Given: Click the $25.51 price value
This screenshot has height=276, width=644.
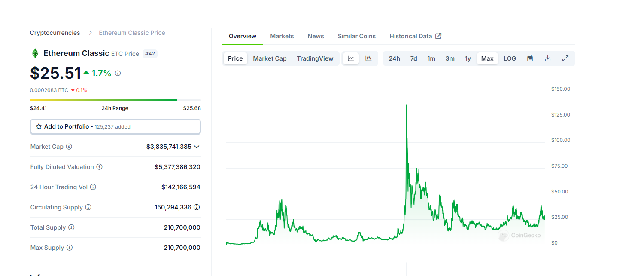Looking at the screenshot, I should pos(55,73).
